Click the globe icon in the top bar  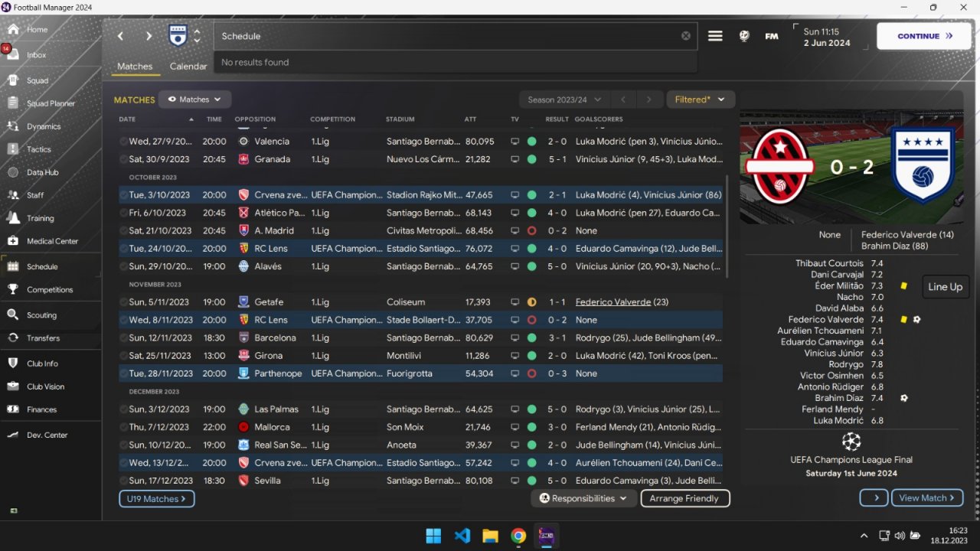click(x=744, y=36)
